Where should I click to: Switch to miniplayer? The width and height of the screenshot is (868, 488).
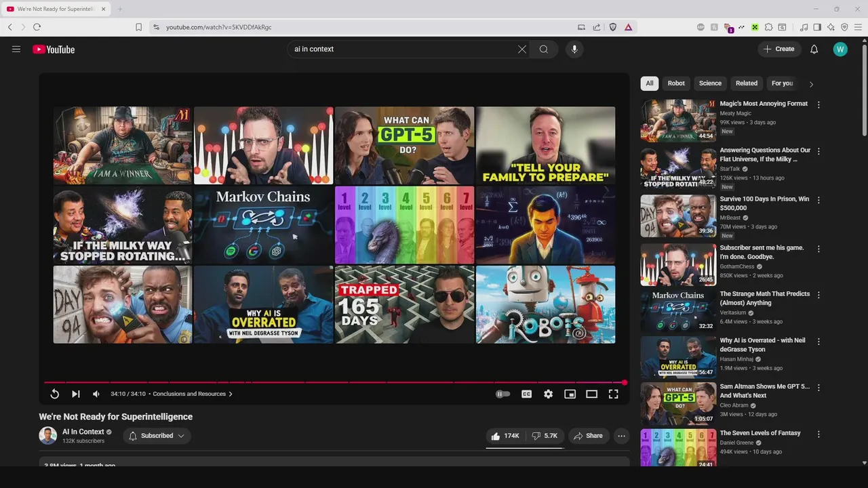coord(570,394)
